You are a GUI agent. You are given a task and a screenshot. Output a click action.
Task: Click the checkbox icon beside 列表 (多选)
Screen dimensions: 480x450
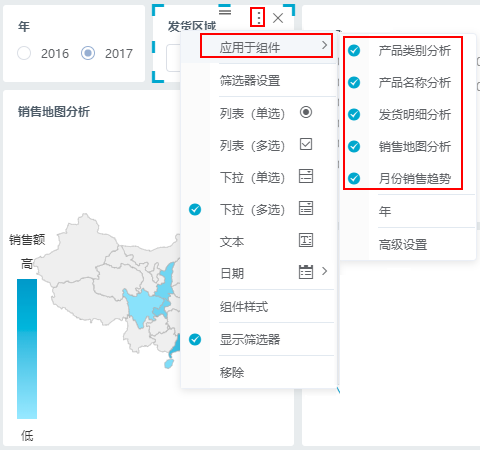(x=306, y=144)
